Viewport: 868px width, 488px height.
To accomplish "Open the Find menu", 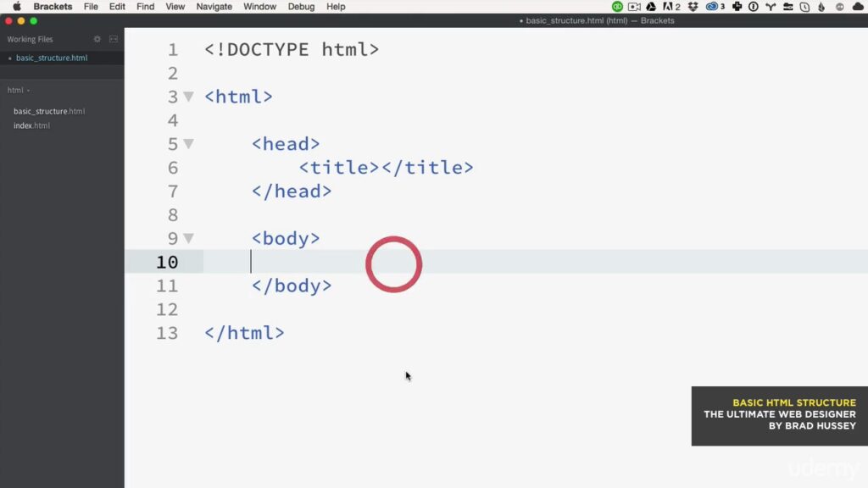I will (146, 7).
